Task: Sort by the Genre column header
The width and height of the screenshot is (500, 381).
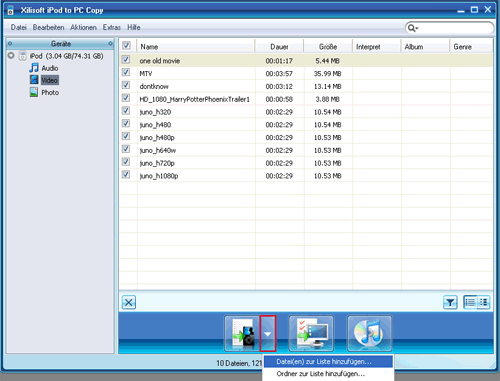Action: pyautogui.click(x=471, y=47)
